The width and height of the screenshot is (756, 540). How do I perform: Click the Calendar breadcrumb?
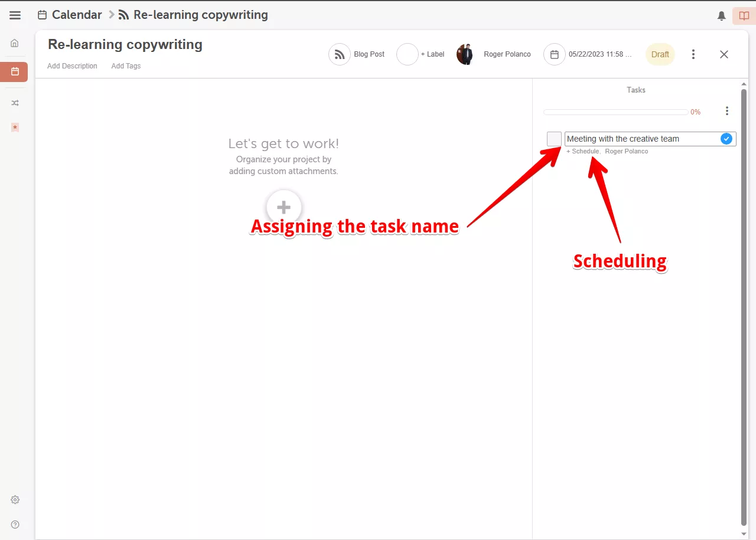(x=76, y=15)
